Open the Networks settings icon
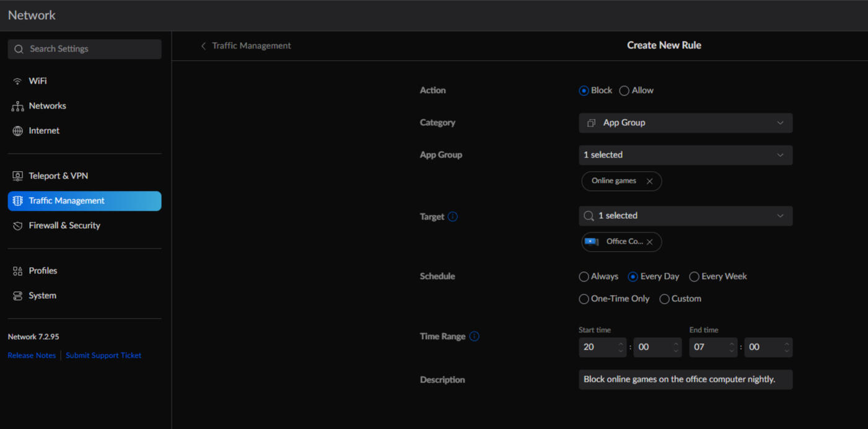This screenshot has width=868, height=429. [x=17, y=106]
